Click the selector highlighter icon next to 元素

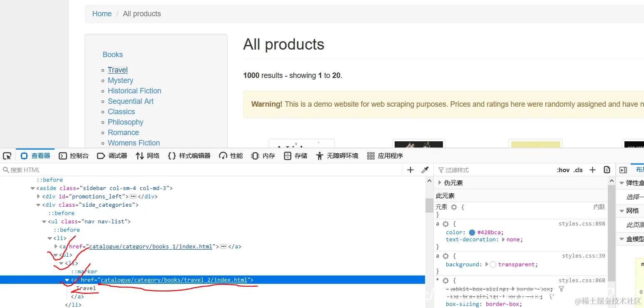(x=454, y=207)
